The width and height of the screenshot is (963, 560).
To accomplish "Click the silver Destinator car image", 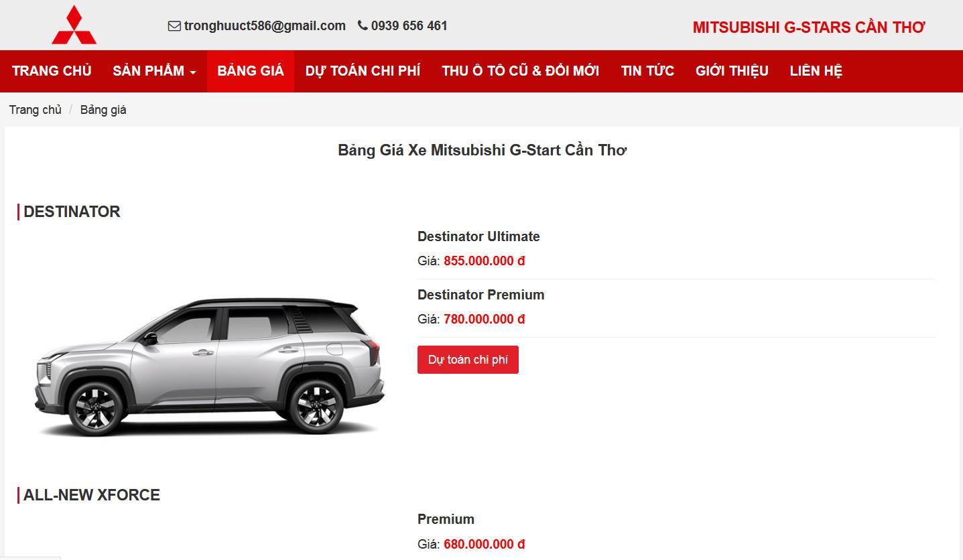I will tap(210, 366).
